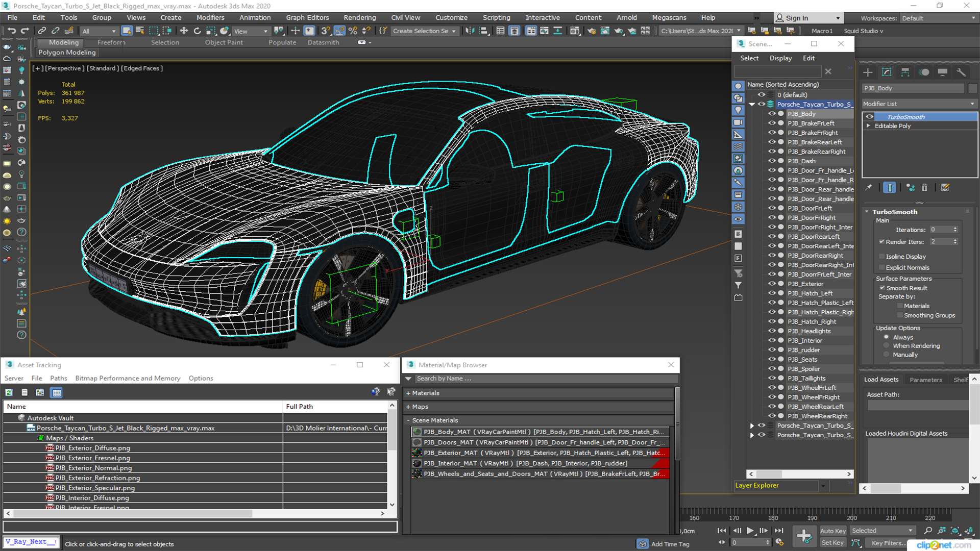Open the Motion command panel tab
The image size is (980, 551).
[x=924, y=72]
